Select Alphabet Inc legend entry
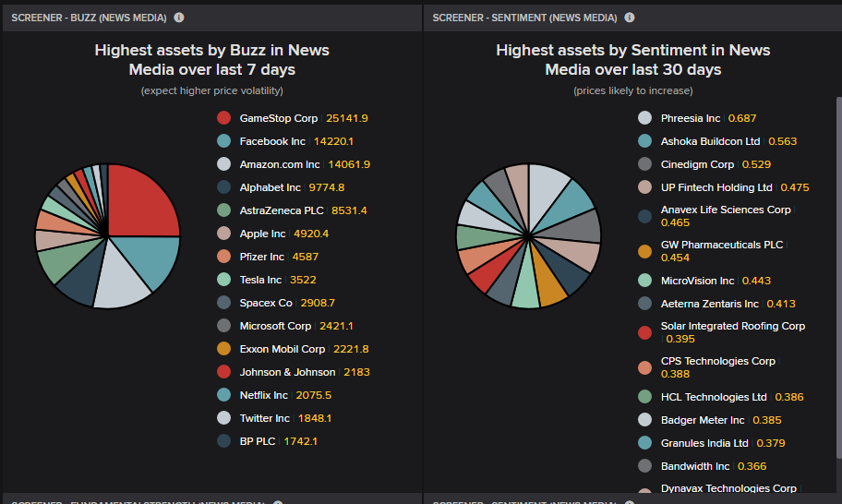 point(281,187)
